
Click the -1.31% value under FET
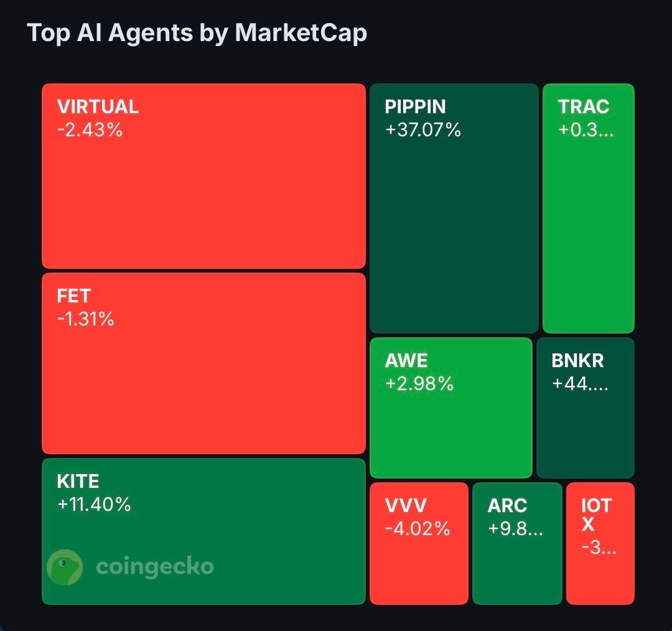[85, 319]
